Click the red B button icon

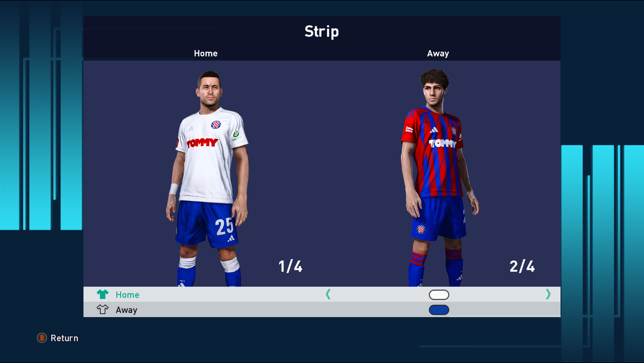pyautogui.click(x=42, y=338)
